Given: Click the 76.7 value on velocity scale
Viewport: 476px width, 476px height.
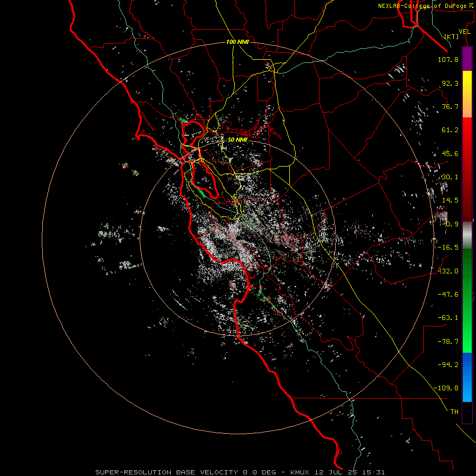Looking at the screenshot, I should pos(450,106).
